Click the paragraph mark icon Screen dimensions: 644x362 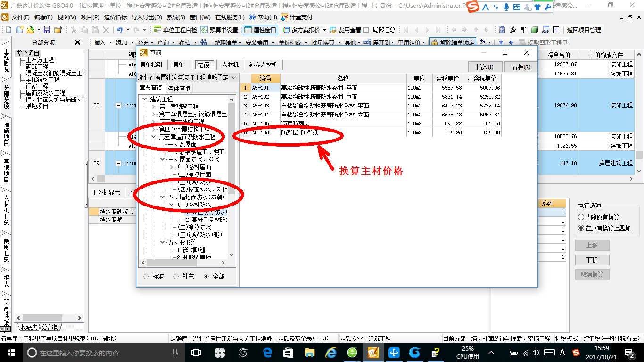tap(523, 30)
